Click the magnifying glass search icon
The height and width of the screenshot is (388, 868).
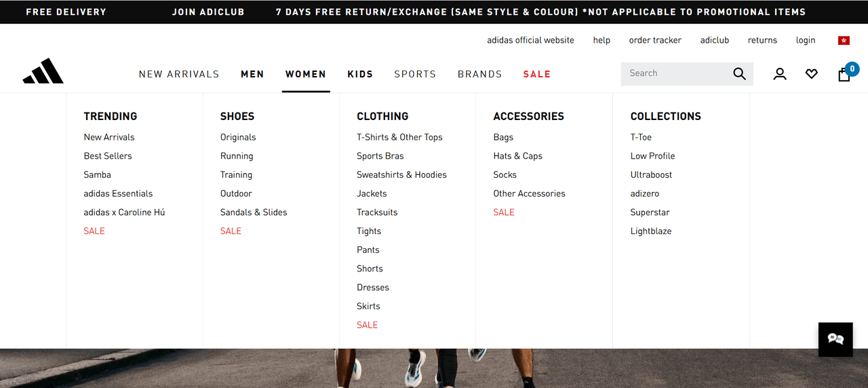pyautogui.click(x=739, y=74)
